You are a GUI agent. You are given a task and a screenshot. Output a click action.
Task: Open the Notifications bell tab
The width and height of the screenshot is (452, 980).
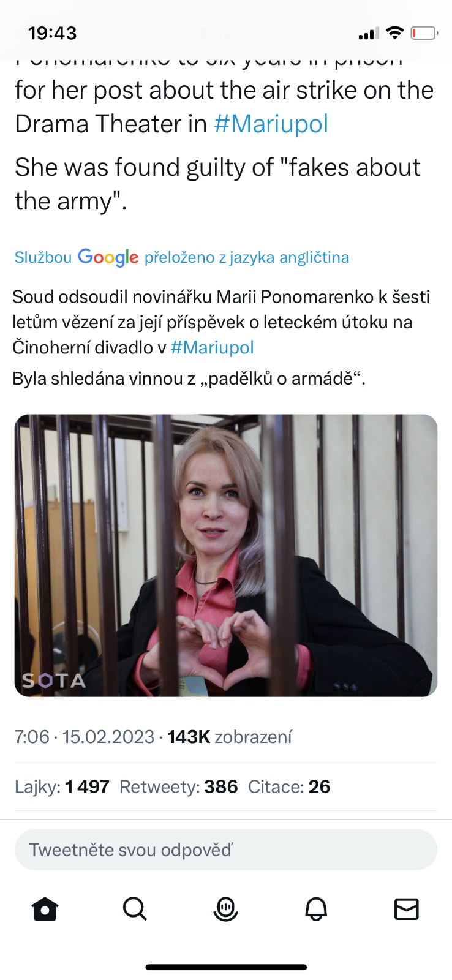click(x=316, y=909)
